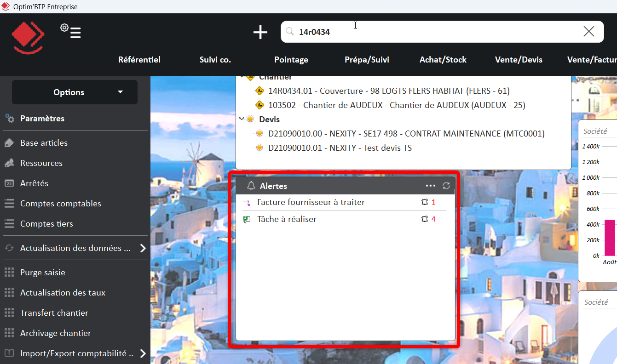
Task: Click the Paramètres gear icon in the sidebar
Action: pyautogui.click(x=10, y=118)
